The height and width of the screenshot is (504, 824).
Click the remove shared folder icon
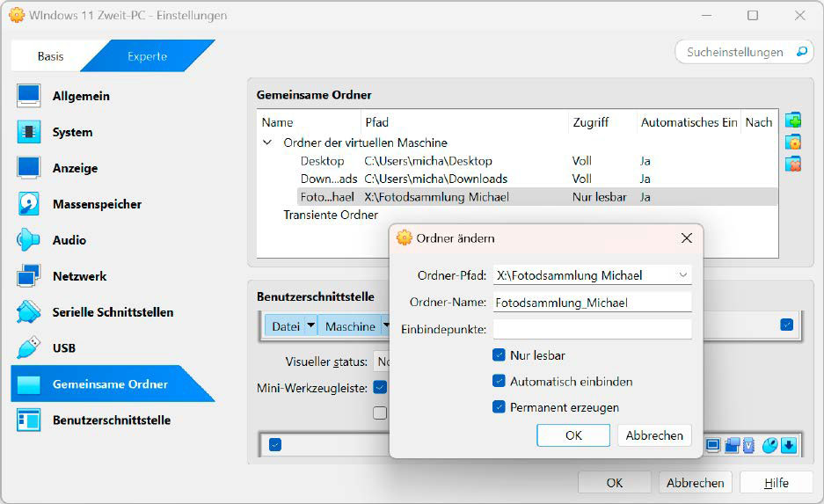pos(793,164)
